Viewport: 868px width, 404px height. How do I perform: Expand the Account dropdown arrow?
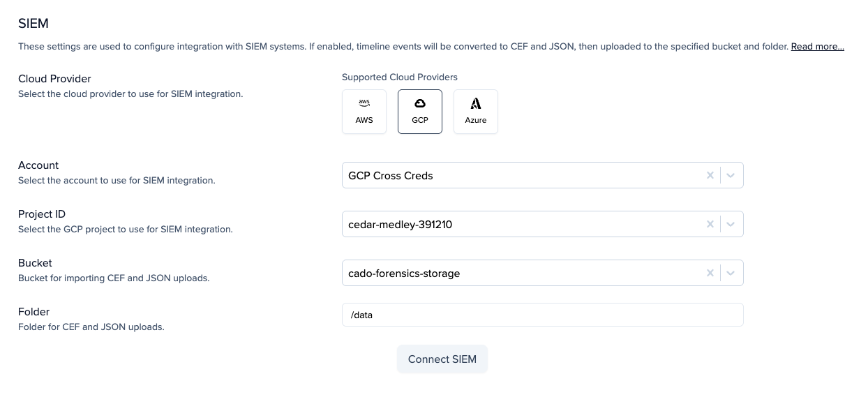pyautogui.click(x=731, y=175)
